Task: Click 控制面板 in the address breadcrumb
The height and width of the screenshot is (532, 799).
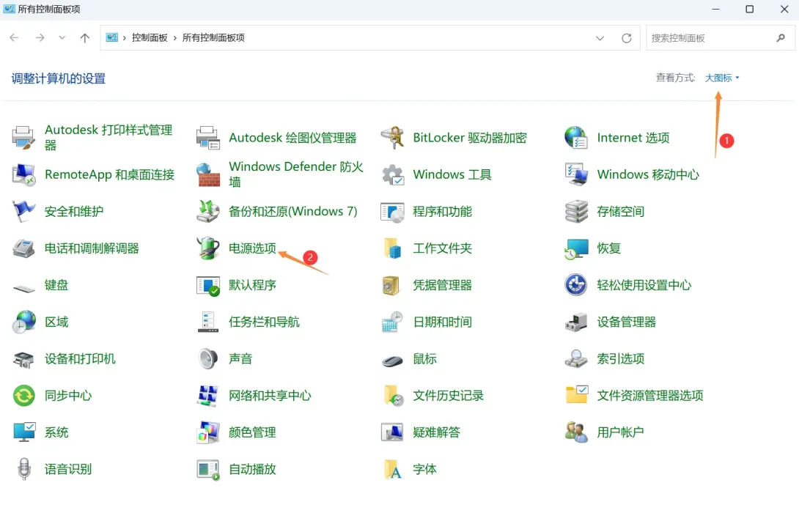Action: 150,37
